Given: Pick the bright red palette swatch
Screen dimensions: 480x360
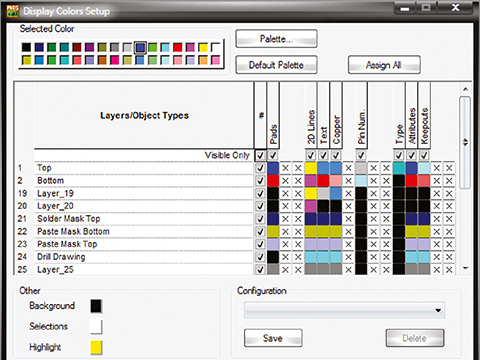Looking at the screenshot, I should pyautogui.click(x=178, y=47).
